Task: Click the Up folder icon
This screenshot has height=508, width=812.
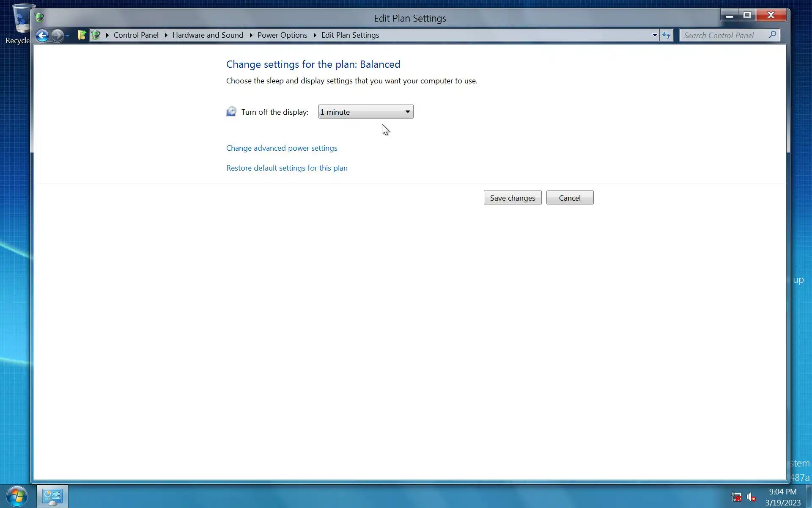Action: point(82,35)
